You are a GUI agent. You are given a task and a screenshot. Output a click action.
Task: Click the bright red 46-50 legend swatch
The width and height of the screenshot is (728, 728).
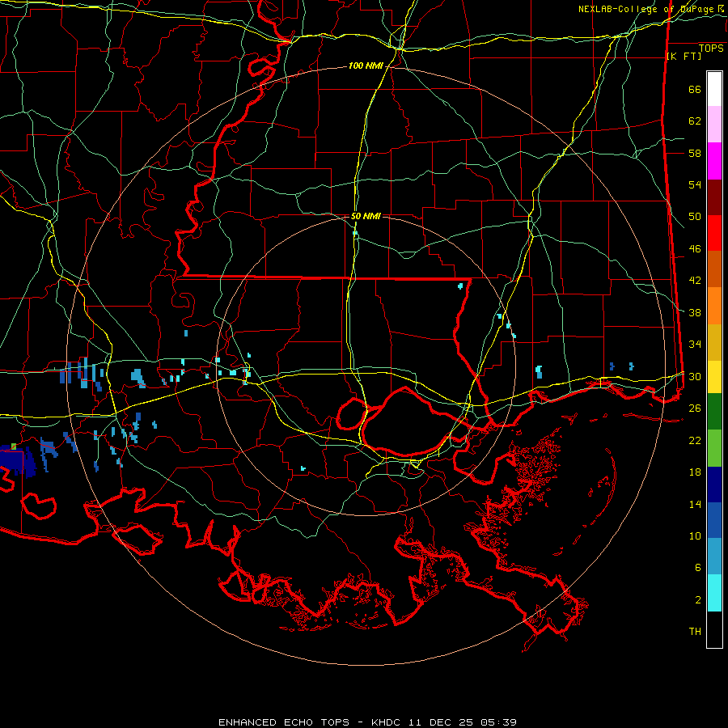pyautogui.click(x=714, y=233)
